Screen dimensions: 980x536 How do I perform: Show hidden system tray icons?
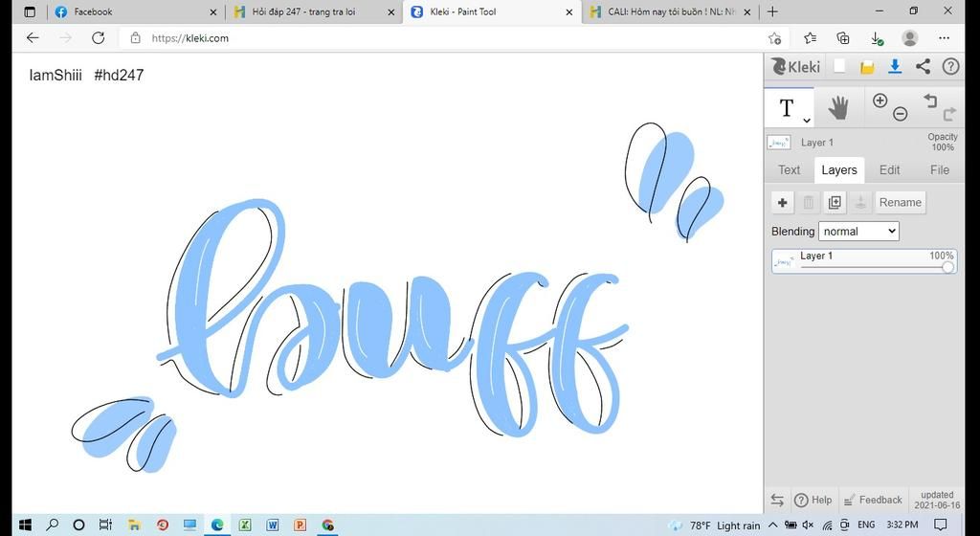pos(772,525)
